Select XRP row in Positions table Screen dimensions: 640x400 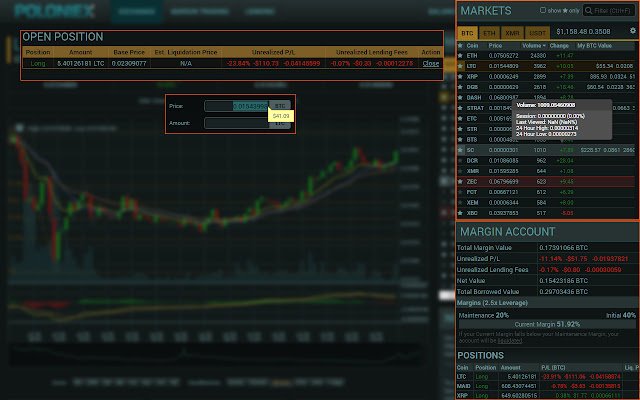[548, 395]
